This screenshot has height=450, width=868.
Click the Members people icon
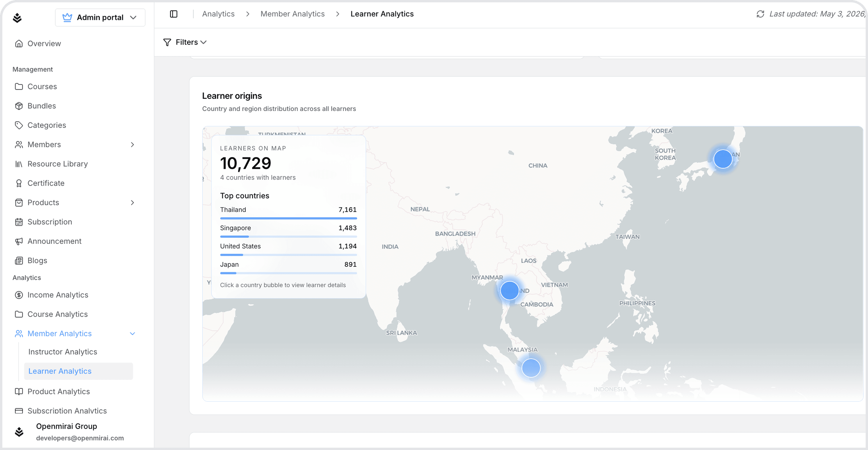pyautogui.click(x=19, y=144)
